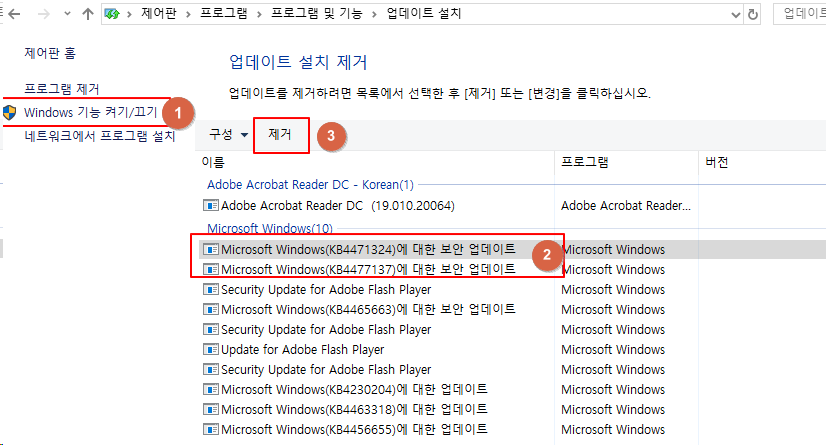The height and width of the screenshot is (445, 826).
Task: Click icon of KB4230204 update
Action: 211,389
